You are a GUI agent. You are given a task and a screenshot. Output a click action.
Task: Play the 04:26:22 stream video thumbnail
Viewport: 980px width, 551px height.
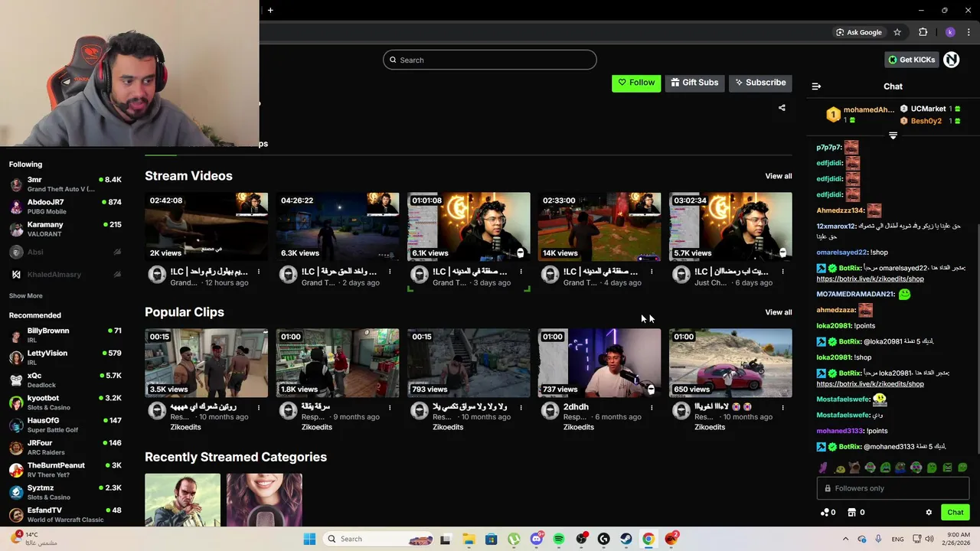coord(338,227)
